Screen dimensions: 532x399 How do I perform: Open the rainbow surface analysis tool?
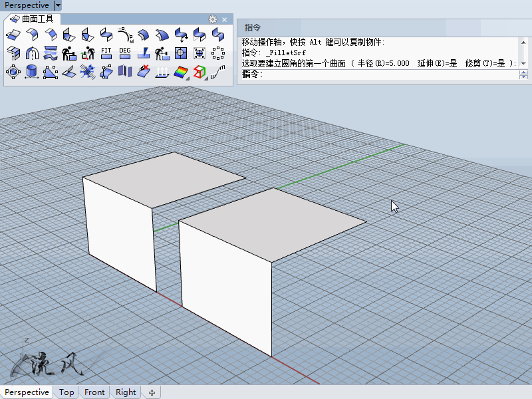pos(181,72)
